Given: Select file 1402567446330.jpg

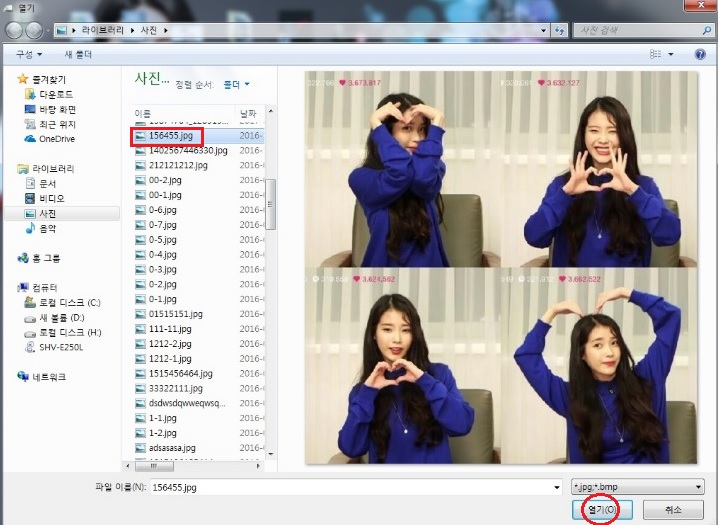Looking at the screenshot, I should [188, 151].
